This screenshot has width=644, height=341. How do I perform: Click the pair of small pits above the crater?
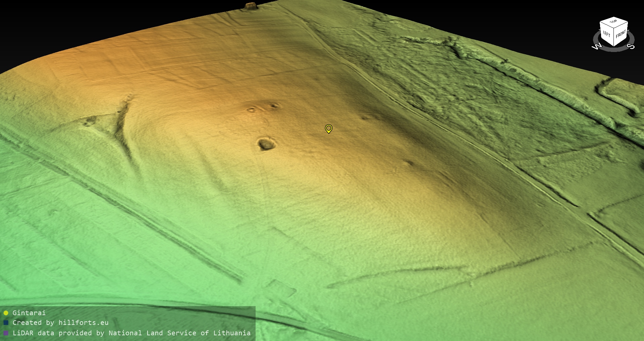coord(263,107)
